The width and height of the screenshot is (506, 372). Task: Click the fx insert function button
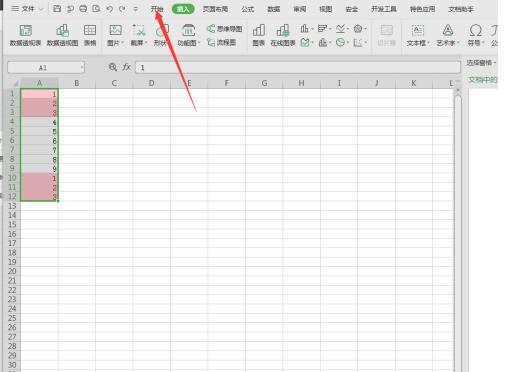127,67
